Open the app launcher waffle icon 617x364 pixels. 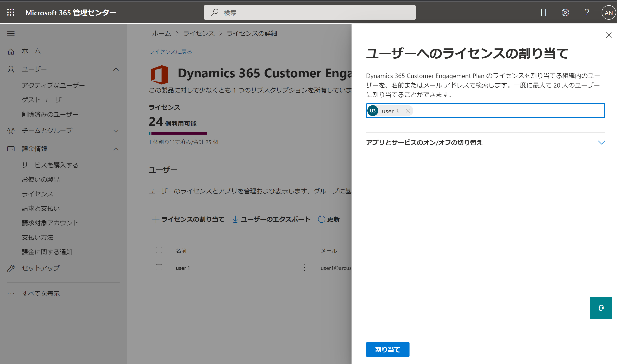click(11, 12)
